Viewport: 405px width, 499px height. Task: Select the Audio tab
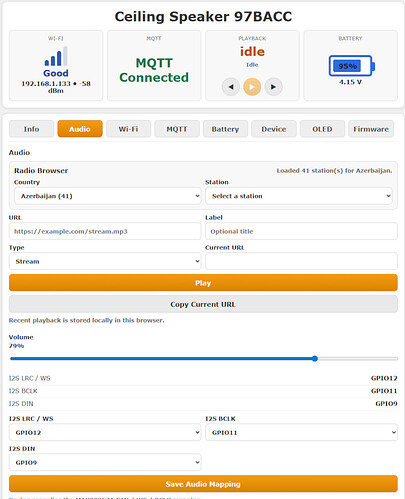click(x=80, y=129)
